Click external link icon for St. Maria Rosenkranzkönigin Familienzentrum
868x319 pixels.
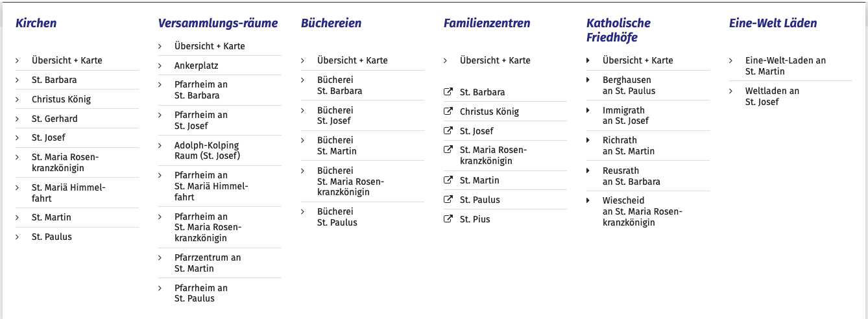pyautogui.click(x=448, y=150)
